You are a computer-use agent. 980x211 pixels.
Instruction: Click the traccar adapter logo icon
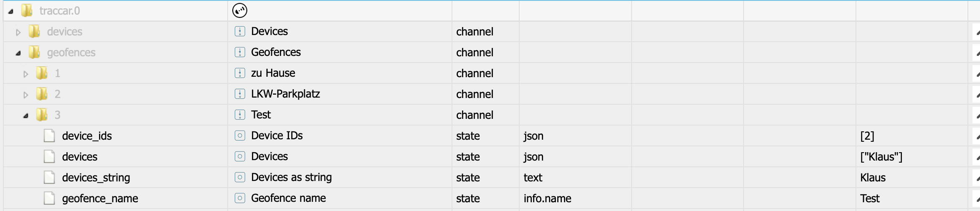(240, 10)
